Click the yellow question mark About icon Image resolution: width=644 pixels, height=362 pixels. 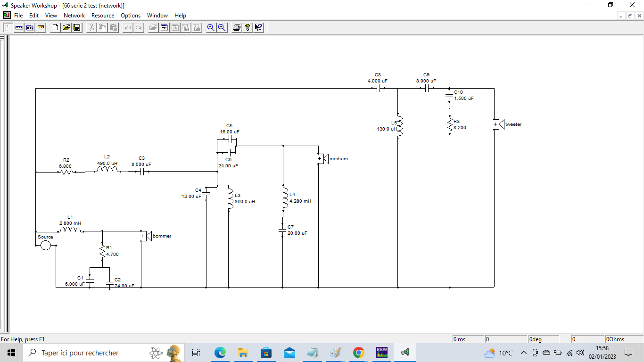pyautogui.click(x=248, y=28)
